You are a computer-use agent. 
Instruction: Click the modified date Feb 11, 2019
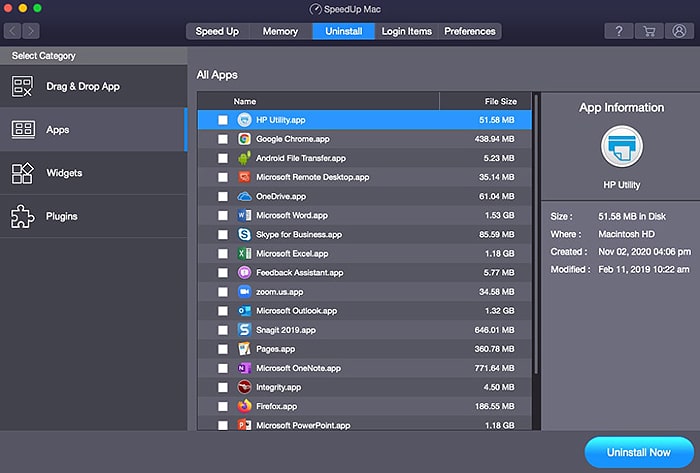(644, 270)
